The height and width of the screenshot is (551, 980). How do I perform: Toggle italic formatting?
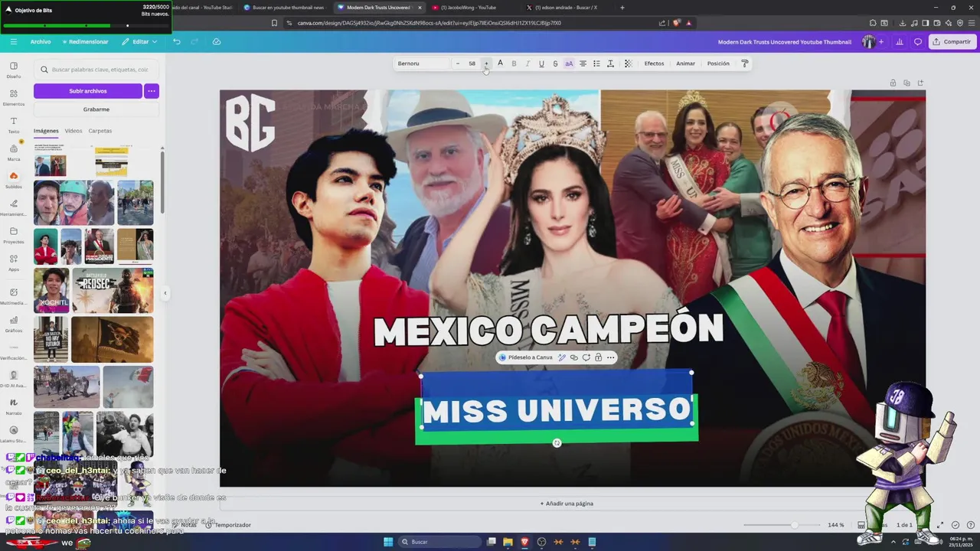coord(528,64)
